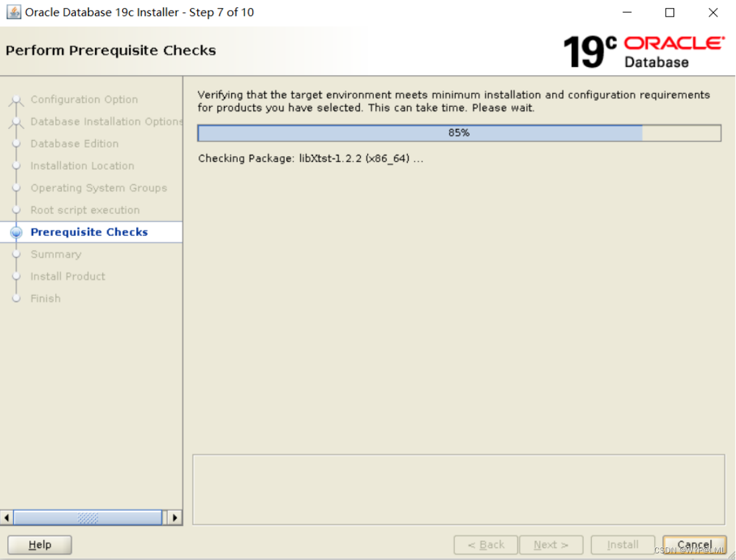Minimize the installer window

(627, 12)
